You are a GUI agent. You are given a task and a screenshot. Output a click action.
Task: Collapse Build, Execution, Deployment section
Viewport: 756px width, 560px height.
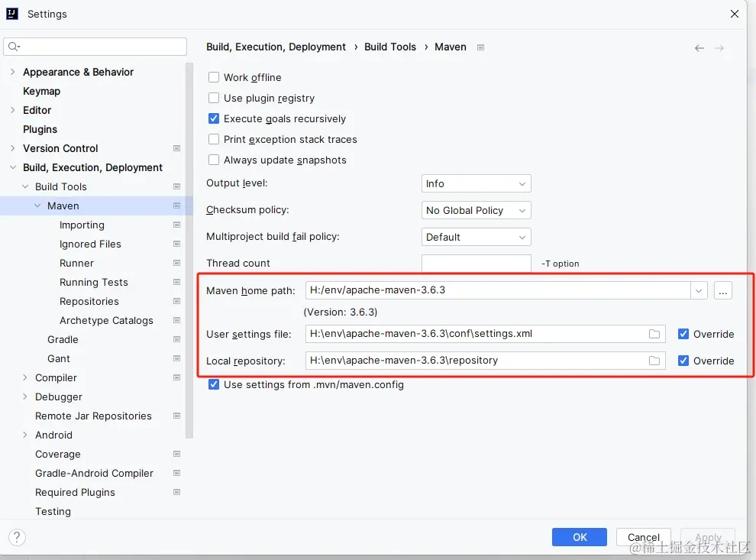(12, 167)
